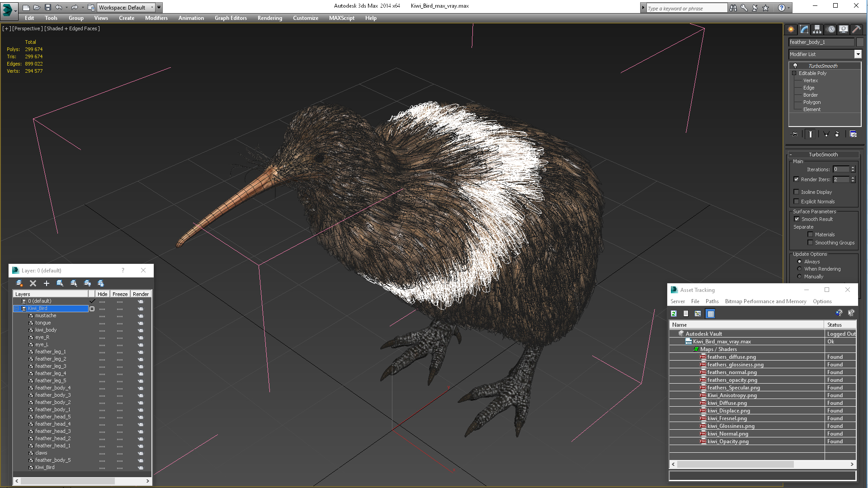868x488 pixels.
Task: Click Perspective viewport label
Action: 28,28
